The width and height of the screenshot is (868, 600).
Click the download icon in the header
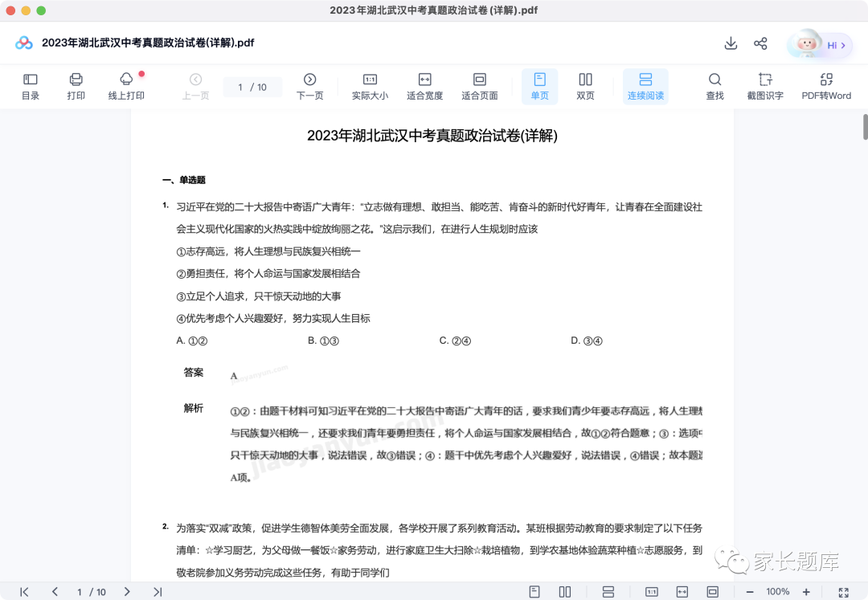[731, 43]
